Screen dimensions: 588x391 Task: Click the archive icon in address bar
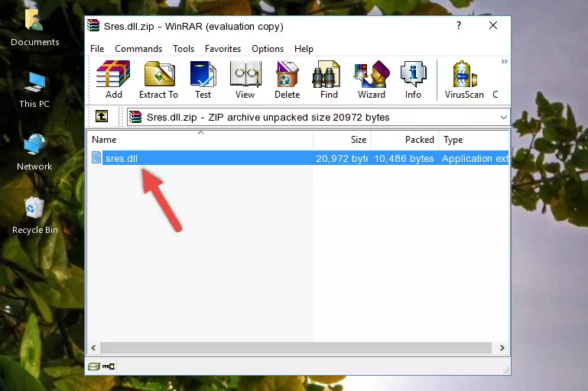[135, 117]
